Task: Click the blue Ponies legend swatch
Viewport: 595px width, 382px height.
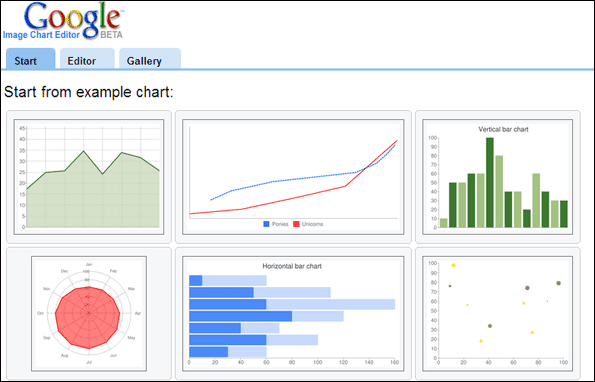Action: [x=266, y=224]
